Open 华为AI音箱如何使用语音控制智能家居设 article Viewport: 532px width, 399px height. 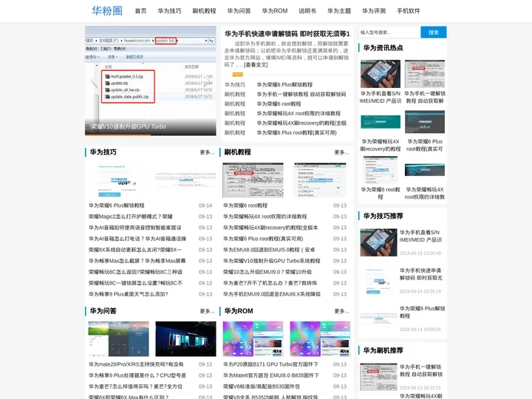(x=135, y=228)
